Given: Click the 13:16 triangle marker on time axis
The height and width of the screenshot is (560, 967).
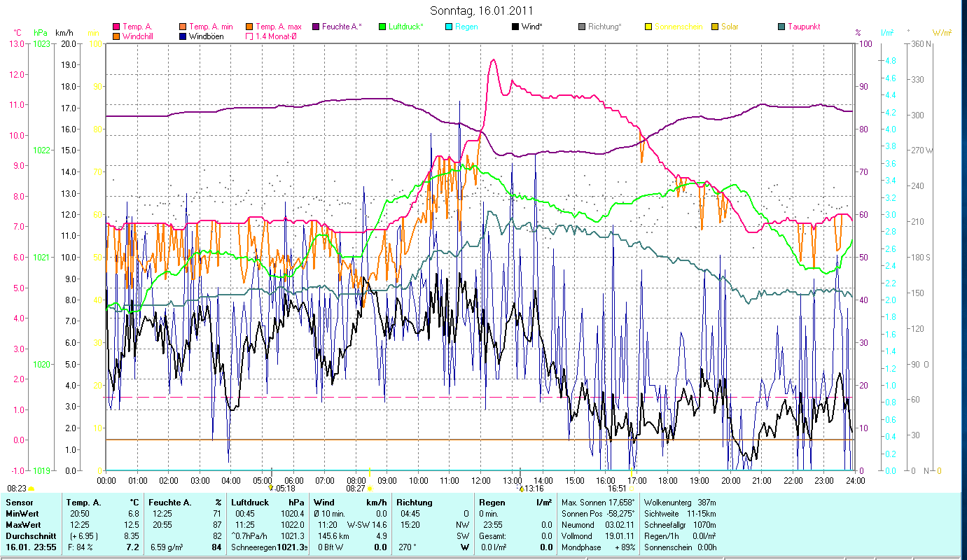Looking at the screenshot, I should [520, 489].
